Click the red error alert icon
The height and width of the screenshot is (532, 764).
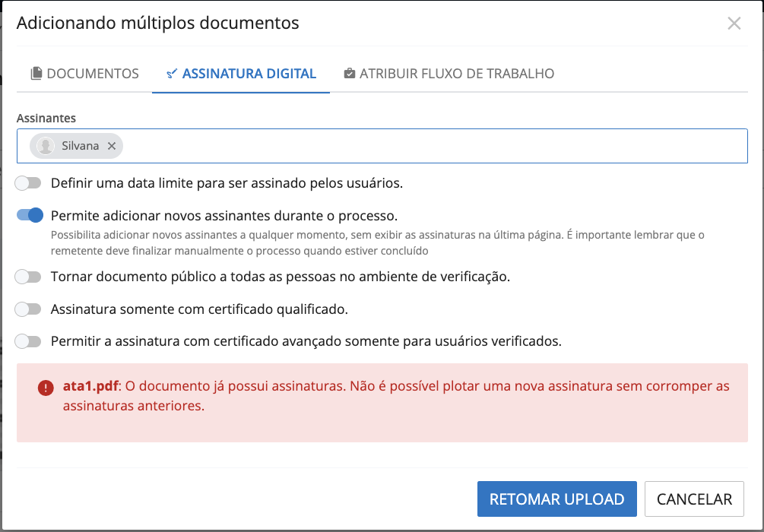[x=46, y=388]
